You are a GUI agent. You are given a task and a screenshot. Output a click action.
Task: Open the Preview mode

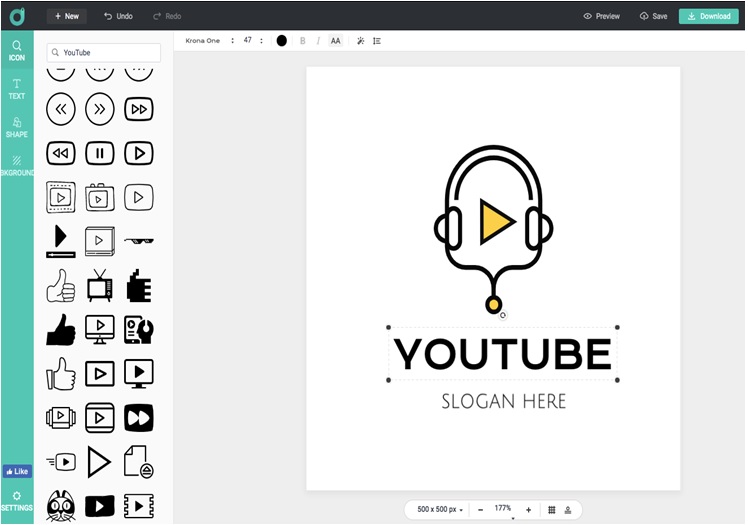click(602, 16)
